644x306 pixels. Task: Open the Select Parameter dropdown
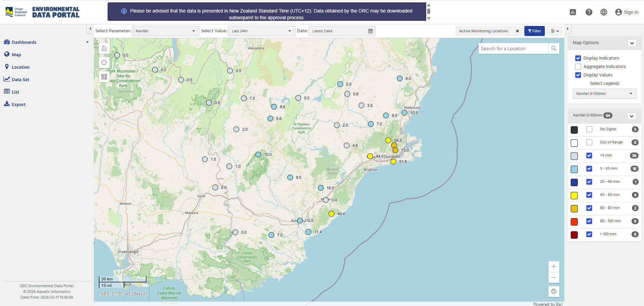click(165, 31)
